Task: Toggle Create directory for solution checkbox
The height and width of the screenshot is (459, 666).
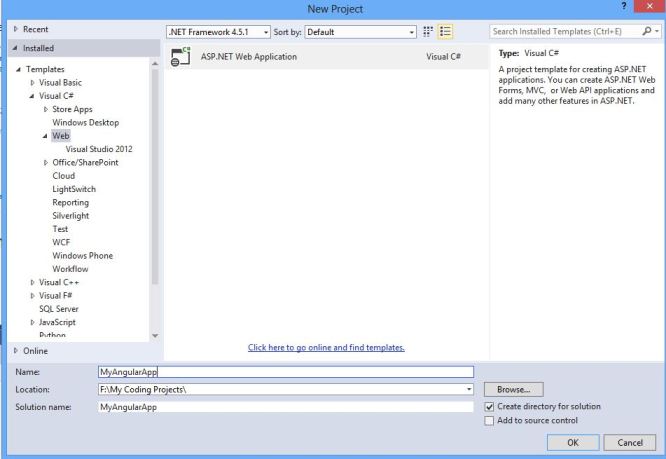Action: click(x=489, y=407)
